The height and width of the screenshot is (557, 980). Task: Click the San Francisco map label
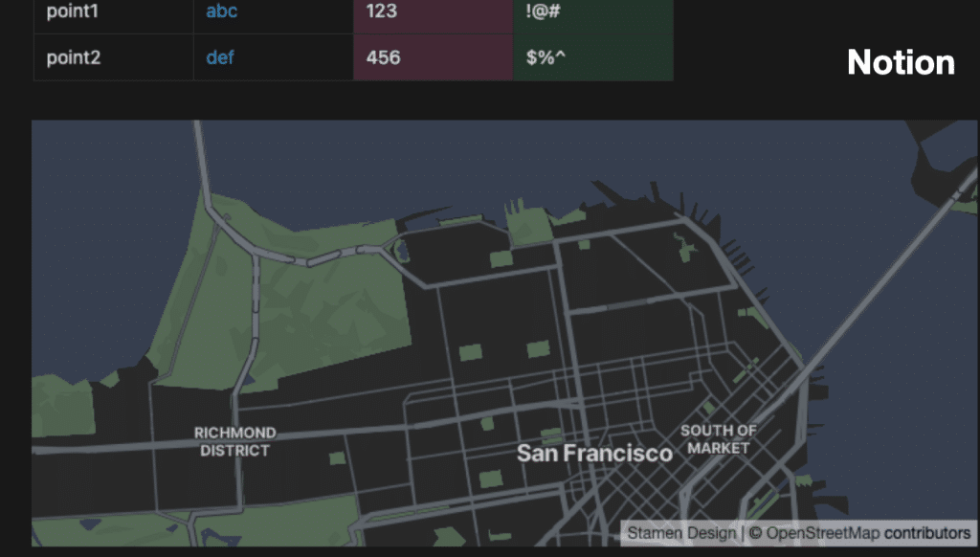point(594,453)
